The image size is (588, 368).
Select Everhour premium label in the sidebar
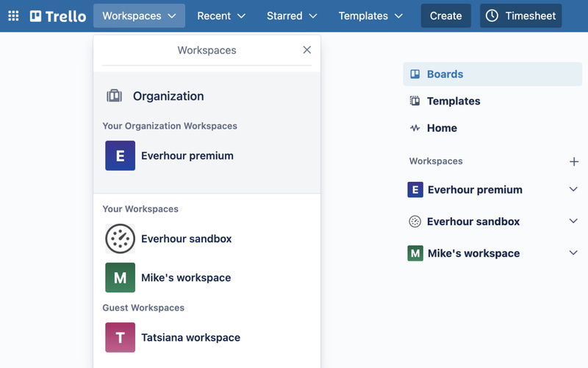pyautogui.click(x=475, y=190)
